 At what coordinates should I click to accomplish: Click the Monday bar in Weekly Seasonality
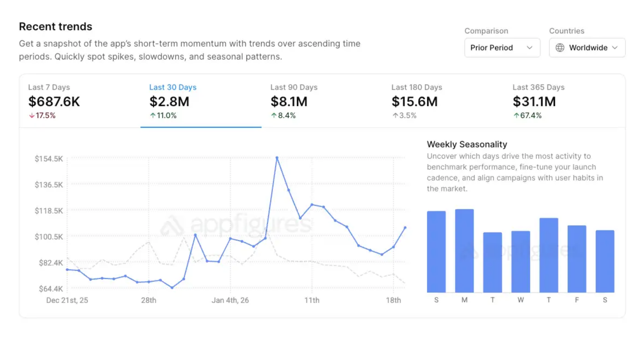coord(464,251)
